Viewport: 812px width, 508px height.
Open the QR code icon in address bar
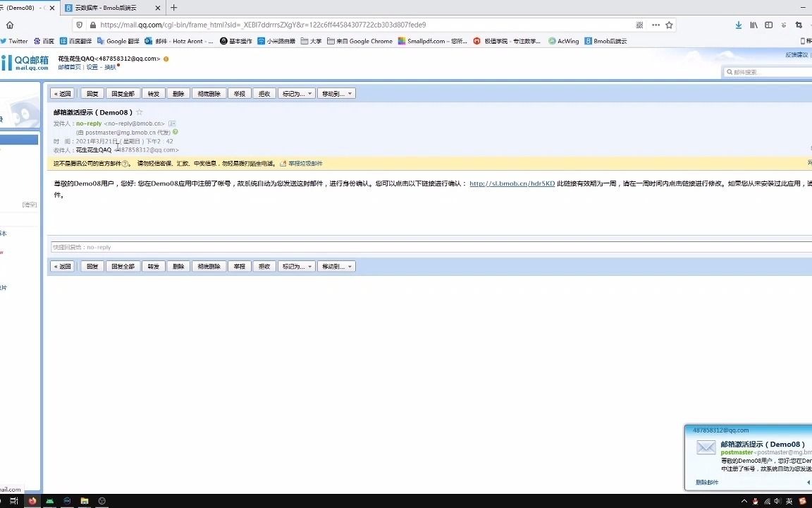click(639, 25)
